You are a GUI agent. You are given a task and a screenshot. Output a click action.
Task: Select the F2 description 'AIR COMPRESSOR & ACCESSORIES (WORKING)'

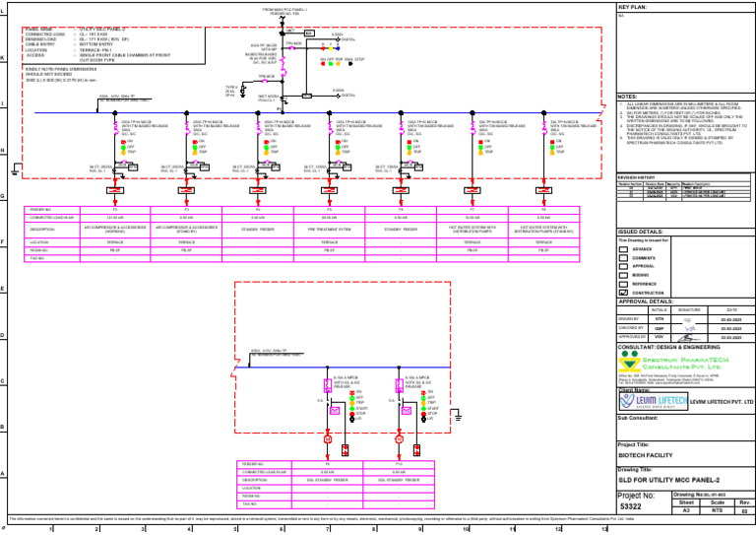point(115,230)
